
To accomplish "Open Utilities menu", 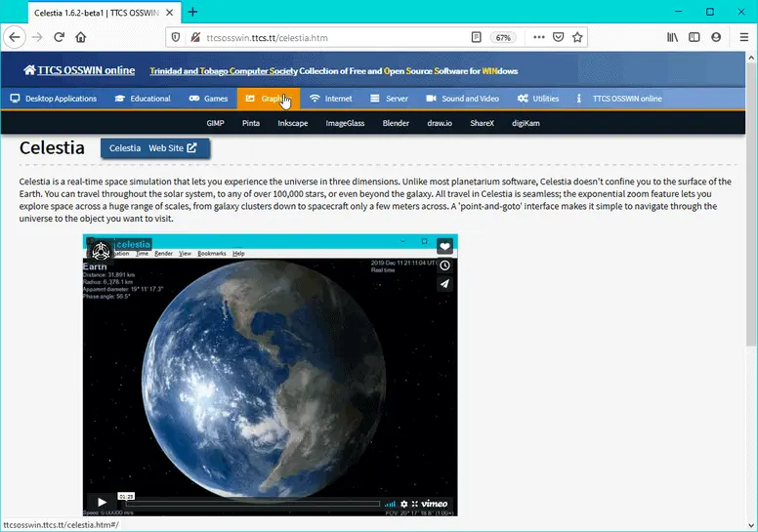I will click(538, 99).
